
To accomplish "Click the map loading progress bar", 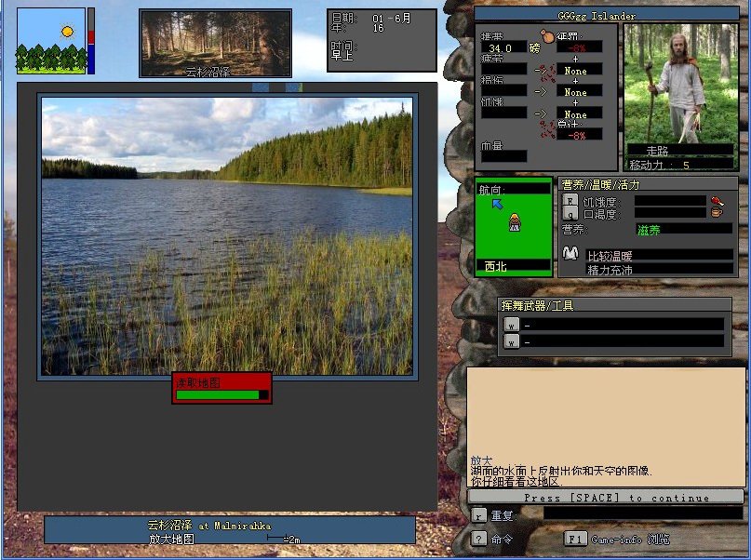I will 222,394.
